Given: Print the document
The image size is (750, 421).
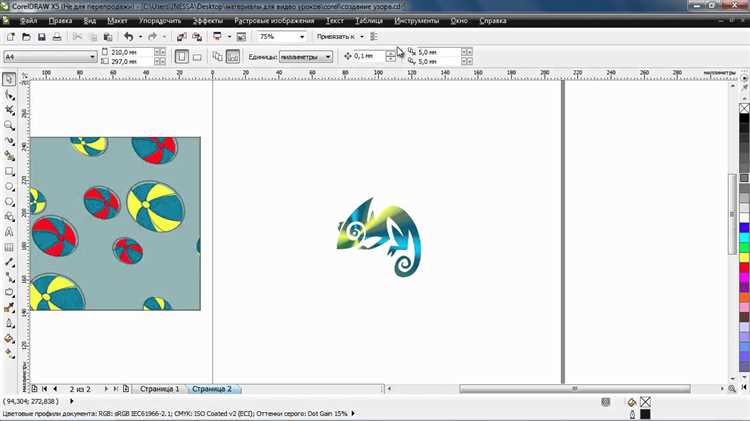Looking at the screenshot, I should pyautogui.click(x=57, y=37).
